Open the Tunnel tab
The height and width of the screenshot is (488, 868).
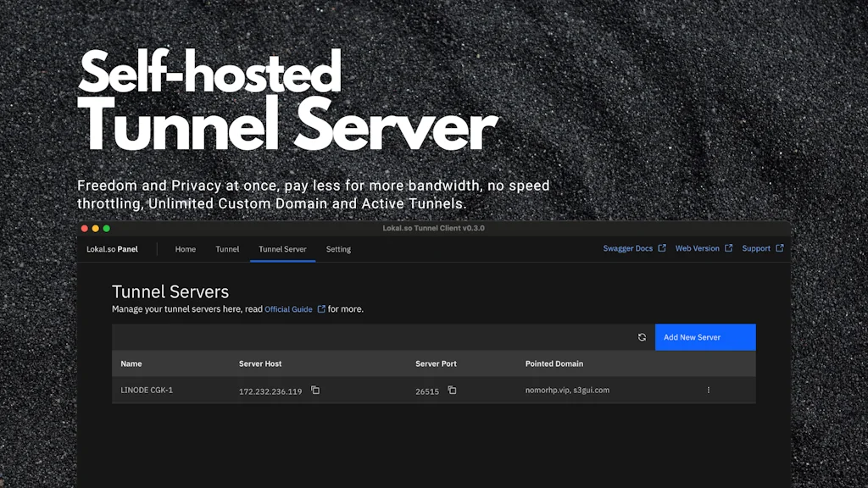tap(227, 249)
